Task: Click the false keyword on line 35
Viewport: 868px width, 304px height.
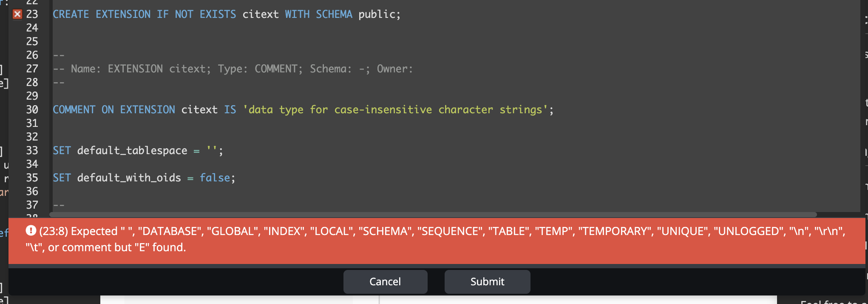Action: tap(215, 178)
